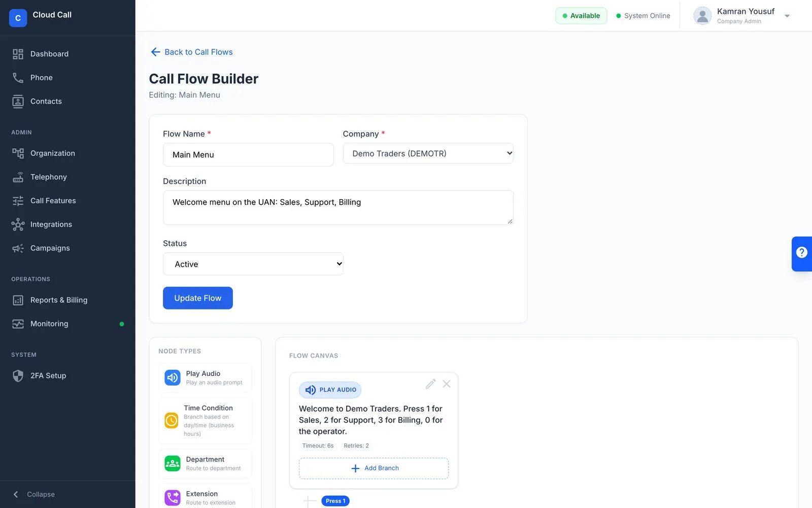Screen dimensions: 812x508
Task: Open Dashboard from the sidebar menu
Action: [x=67, y=54]
